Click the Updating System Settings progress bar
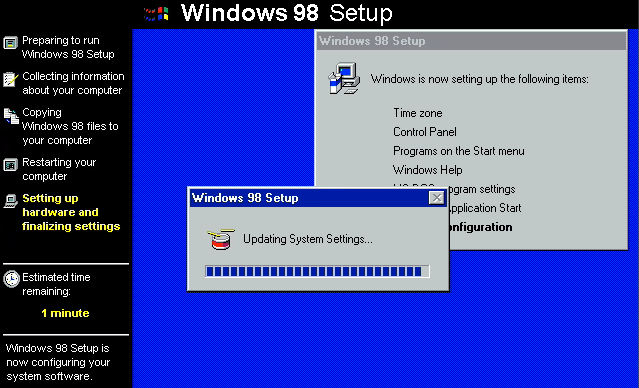This screenshot has height=388, width=639. click(x=317, y=271)
